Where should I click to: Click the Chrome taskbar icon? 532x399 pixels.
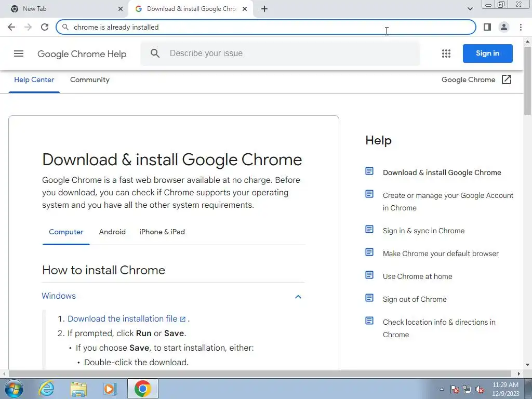click(x=143, y=389)
